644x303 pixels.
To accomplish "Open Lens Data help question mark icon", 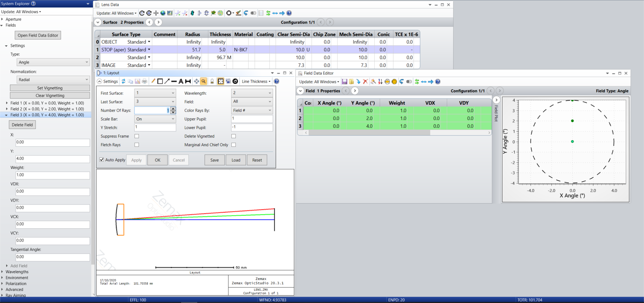I will click(289, 13).
